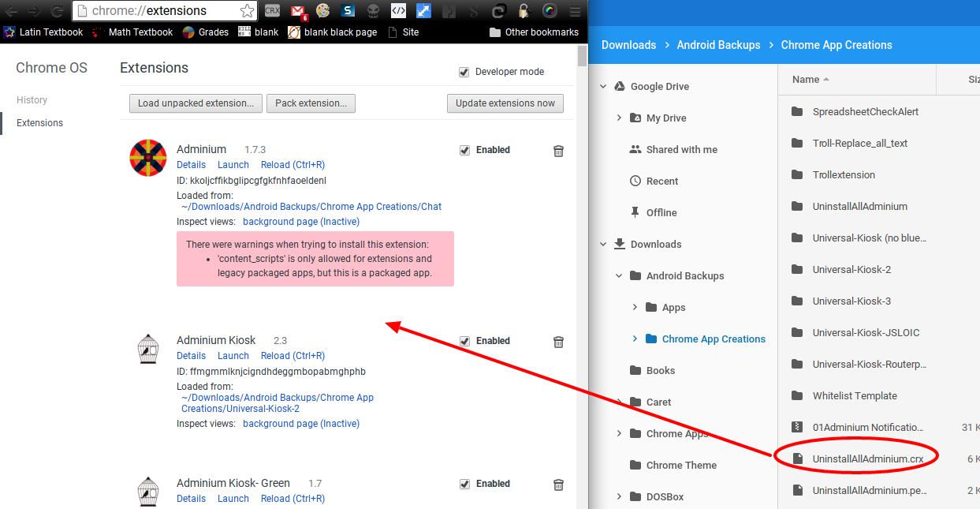Viewport: 980px width, 509px height.
Task: Select the Whitelist Template folder
Action: [x=855, y=396]
